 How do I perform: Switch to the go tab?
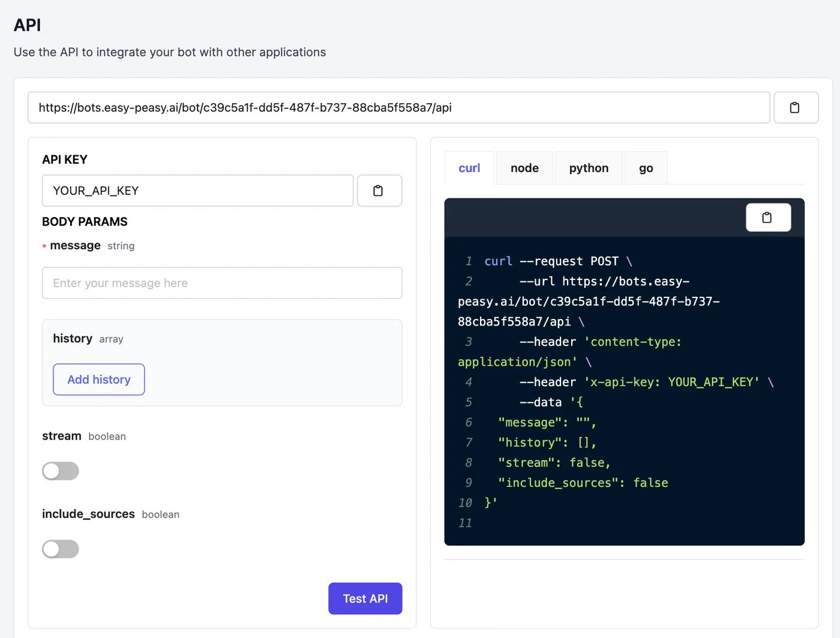646,168
